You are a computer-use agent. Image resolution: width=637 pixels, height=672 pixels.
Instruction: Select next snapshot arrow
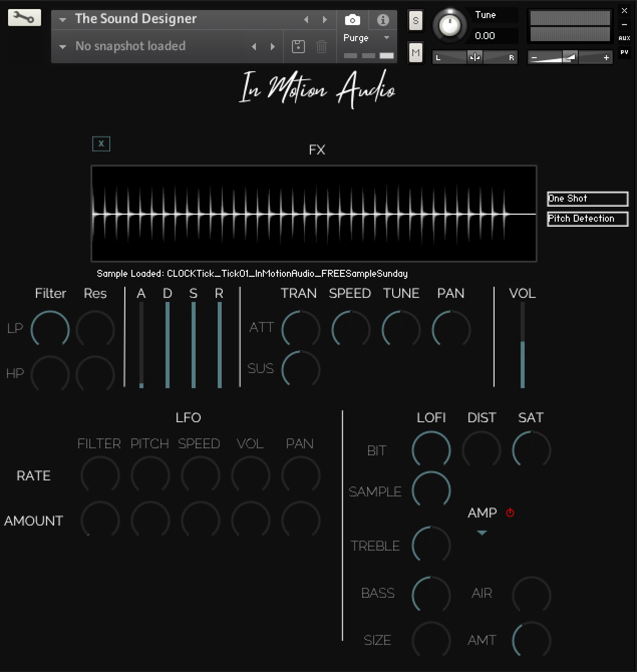point(273,47)
